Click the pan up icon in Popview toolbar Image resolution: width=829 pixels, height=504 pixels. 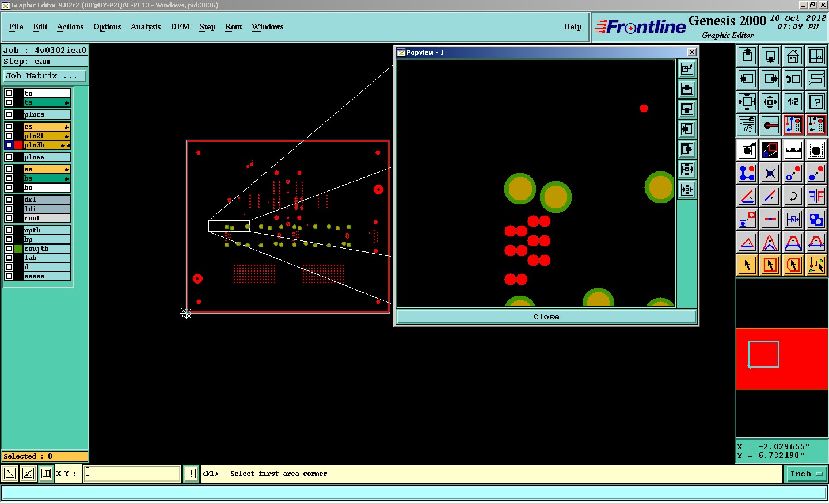click(687, 89)
